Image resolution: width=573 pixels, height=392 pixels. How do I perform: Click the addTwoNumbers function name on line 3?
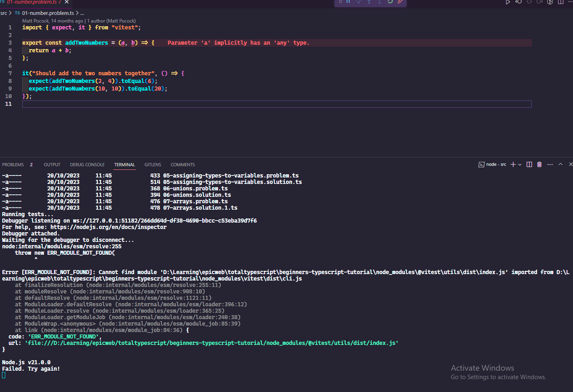pyautogui.click(x=87, y=43)
